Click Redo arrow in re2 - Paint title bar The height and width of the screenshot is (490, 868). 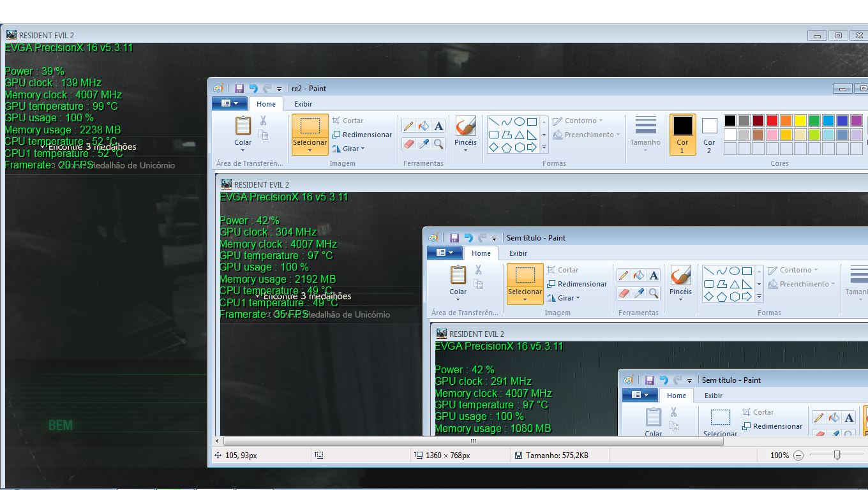[267, 89]
